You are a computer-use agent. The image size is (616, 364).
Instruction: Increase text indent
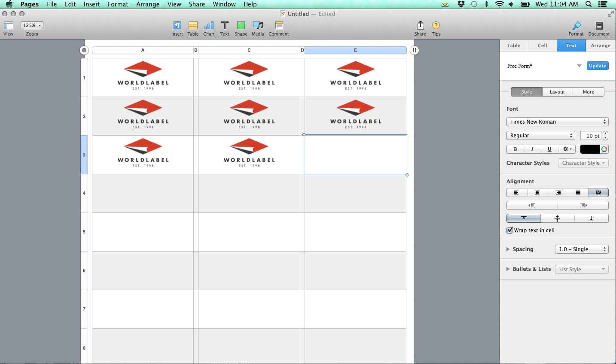583,205
